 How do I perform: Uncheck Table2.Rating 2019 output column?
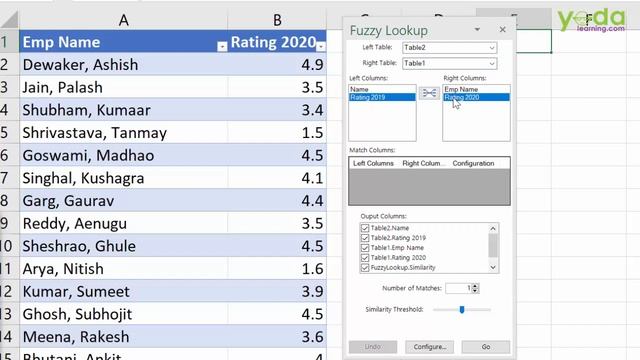point(365,238)
